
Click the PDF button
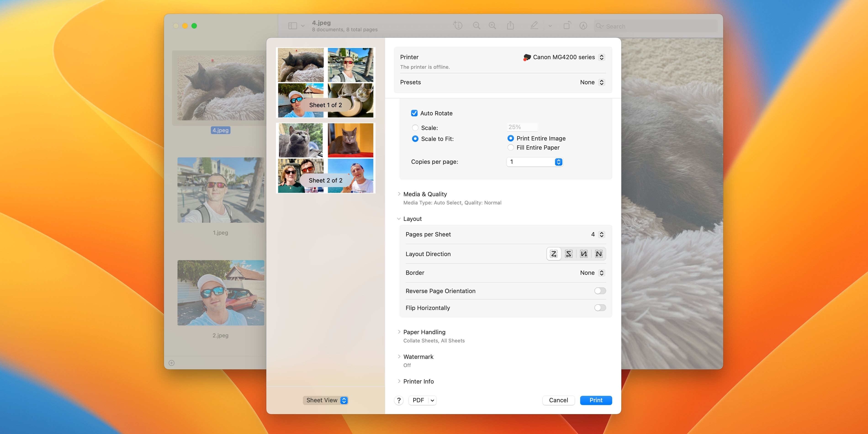click(418, 400)
